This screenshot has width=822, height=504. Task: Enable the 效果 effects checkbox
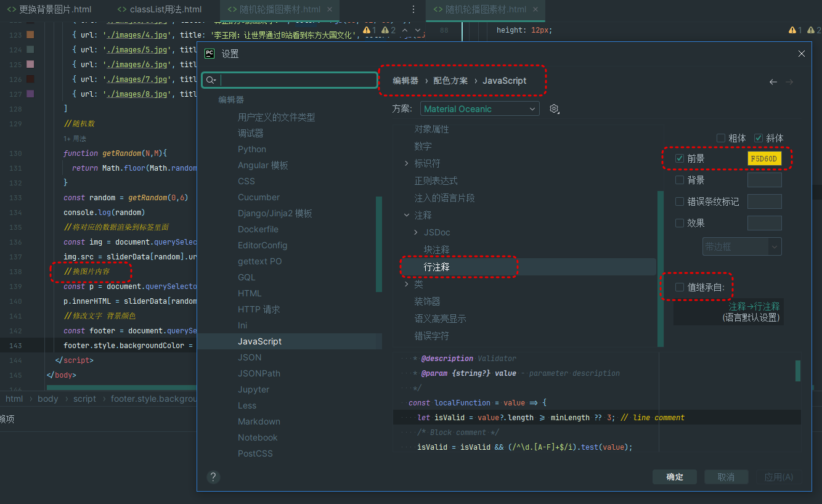click(680, 223)
